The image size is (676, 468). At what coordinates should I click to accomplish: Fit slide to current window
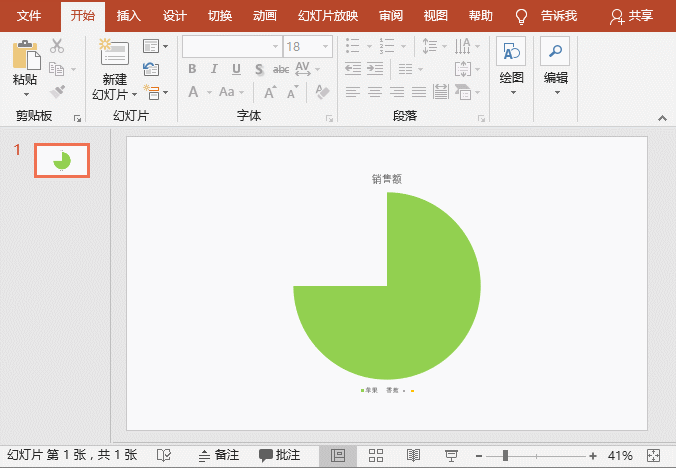(654, 456)
